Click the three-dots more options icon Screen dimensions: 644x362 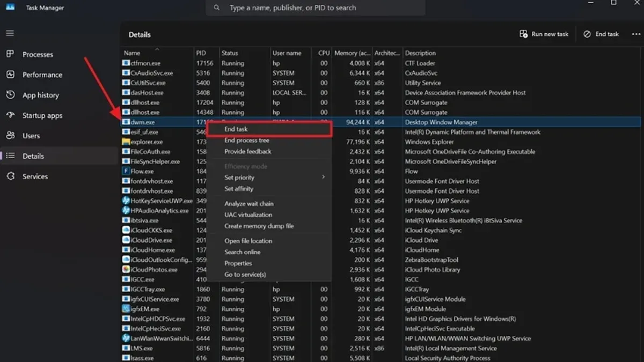(x=636, y=34)
